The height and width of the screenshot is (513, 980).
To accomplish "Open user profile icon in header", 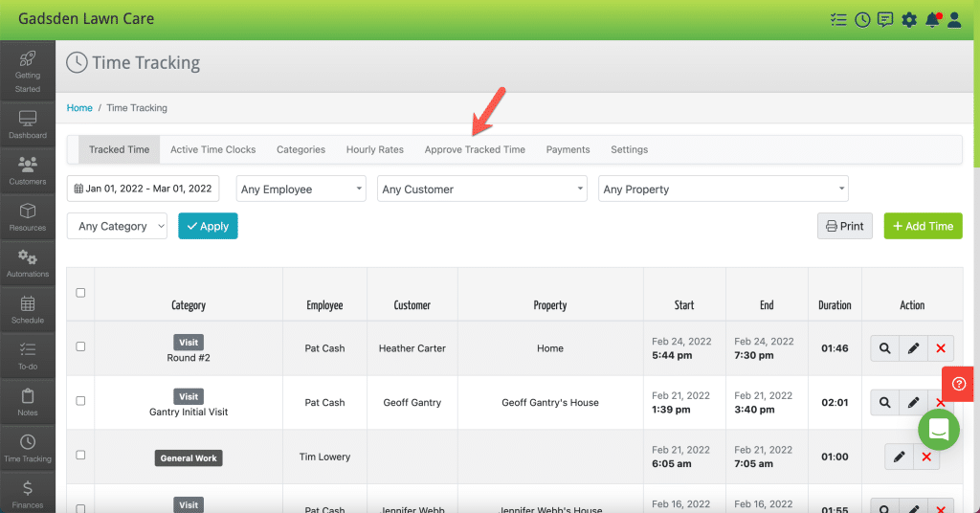I will click(x=954, y=20).
